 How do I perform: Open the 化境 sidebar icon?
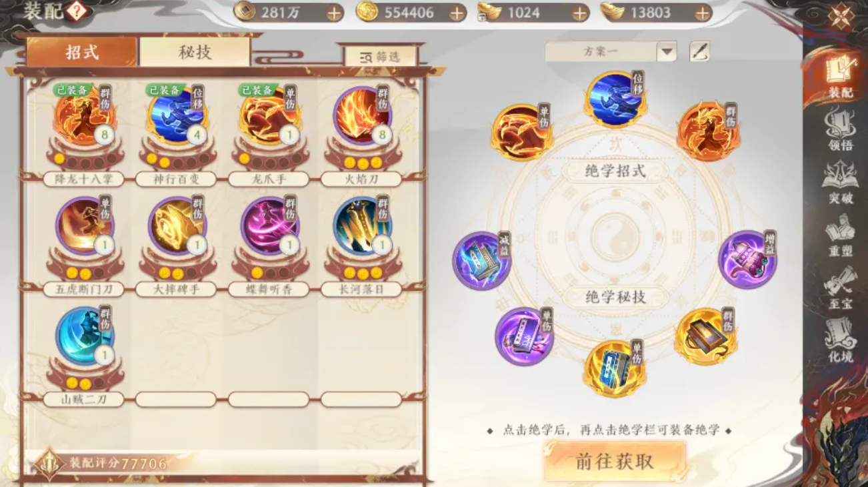coord(840,341)
